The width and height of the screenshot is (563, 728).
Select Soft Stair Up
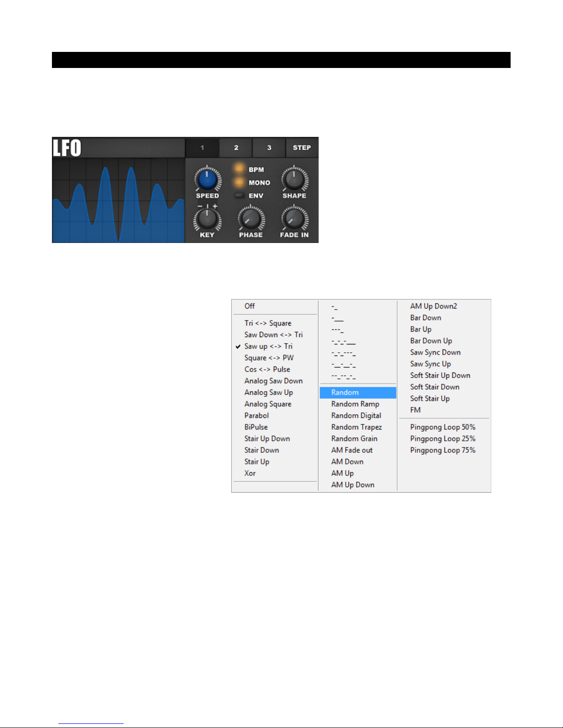pyautogui.click(x=430, y=398)
